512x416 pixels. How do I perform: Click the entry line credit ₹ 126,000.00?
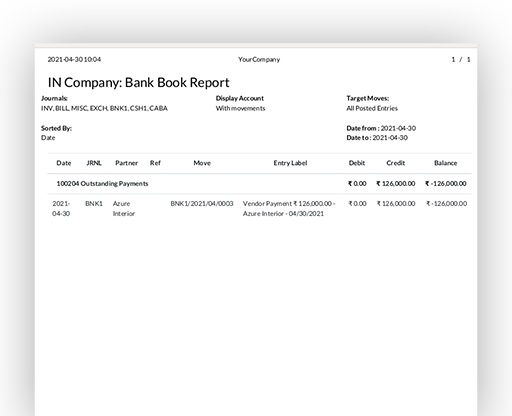[396, 203]
